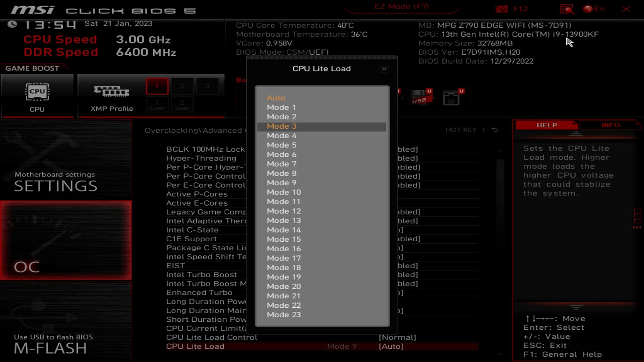
Task: Choose Mode 20 from the list
Action: pyautogui.click(x=284, y=286)
